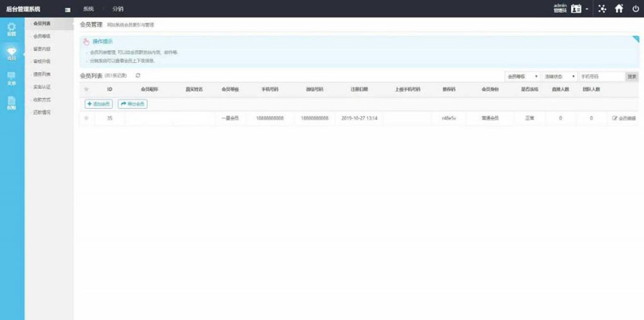Open the 分销 top menu
The image size is (644, 320).
(118, 8)
